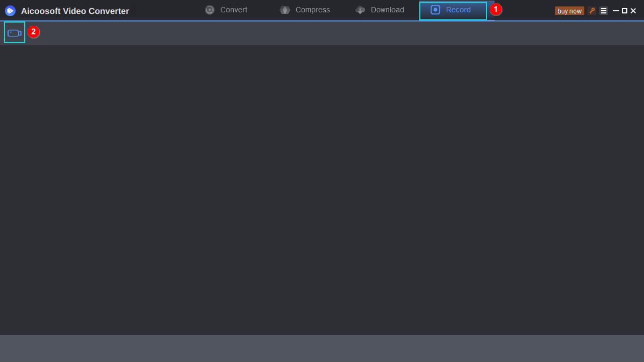Click the buy now button
Image resolution: width=644 pixels, height=362 pixels.
[x=569, y=11]
